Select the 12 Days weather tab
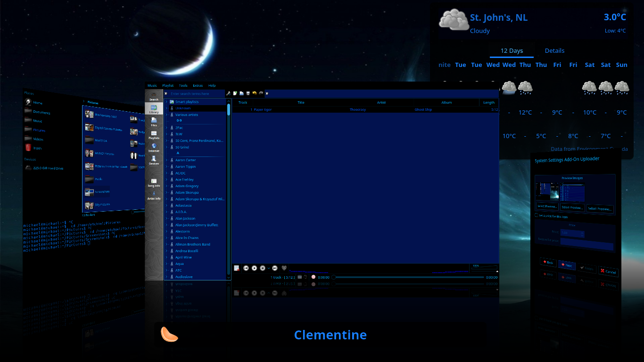This screenshot has height=362, width=644. pyautogui.click(x=512, y=50)
